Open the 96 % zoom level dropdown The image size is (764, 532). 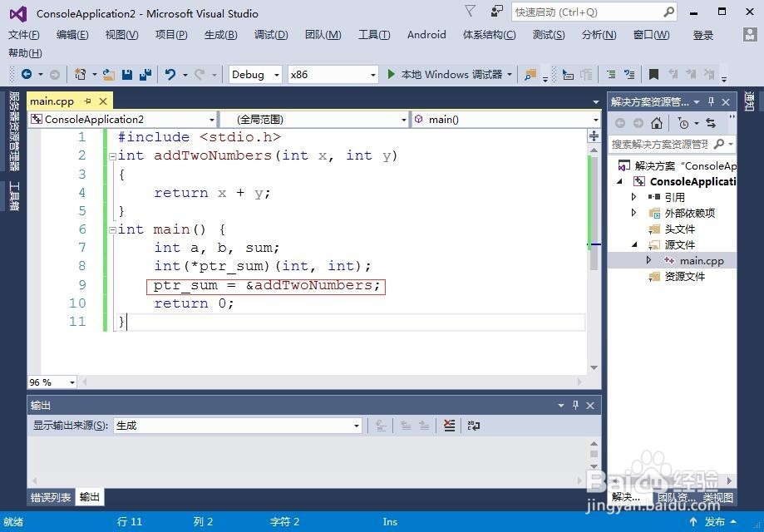click(72, 382)
